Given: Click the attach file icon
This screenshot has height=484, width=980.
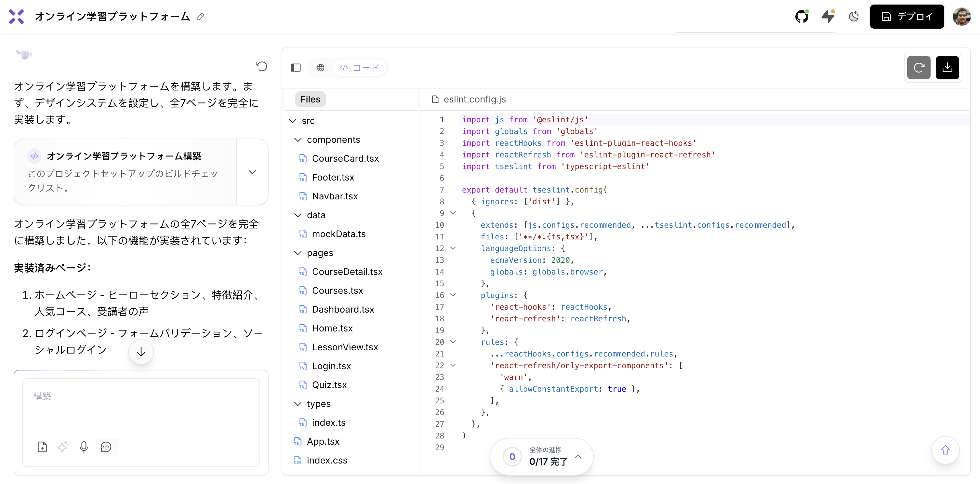Looking at the screenshot, I should click(42, 447).
